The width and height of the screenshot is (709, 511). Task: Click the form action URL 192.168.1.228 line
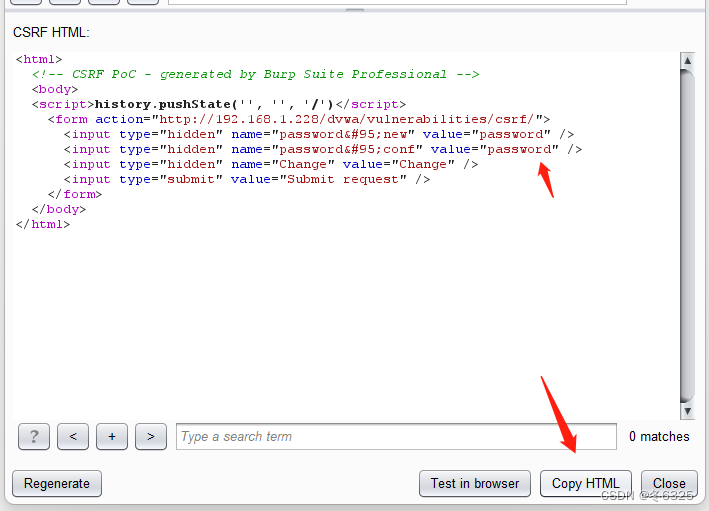point(299,119)
